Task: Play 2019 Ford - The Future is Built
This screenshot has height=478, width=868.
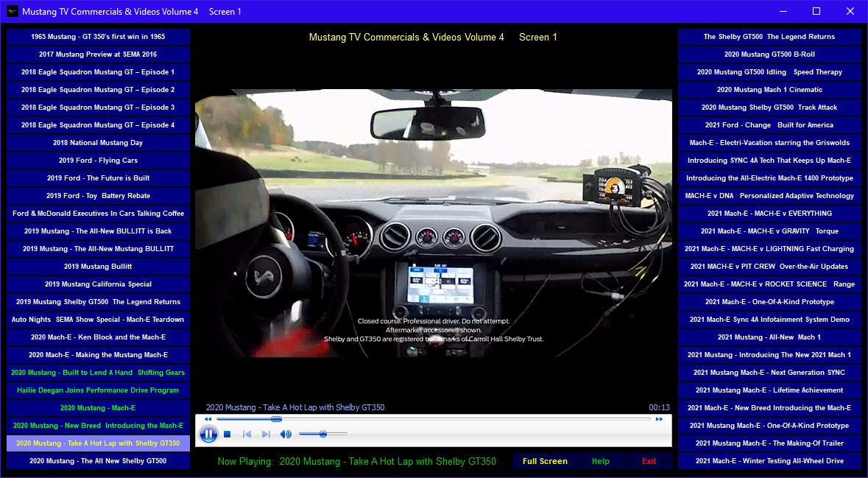Action: pyautogui.click(x=98, y=178)
